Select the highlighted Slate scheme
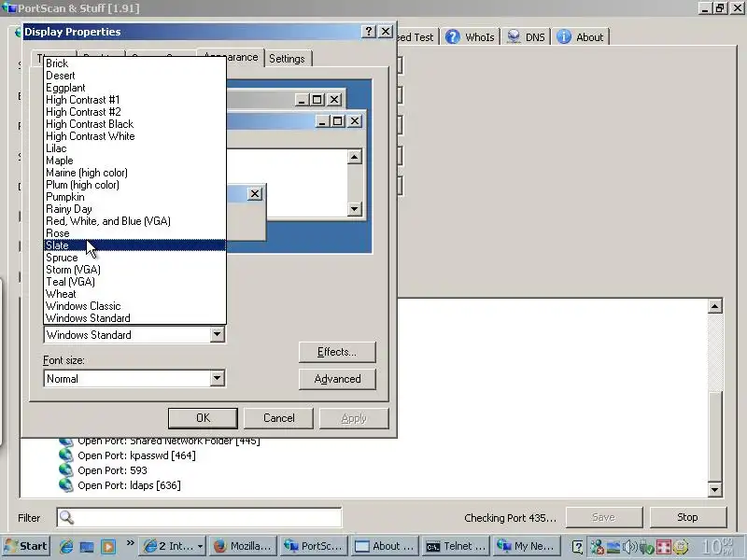Viewport: 747px width, 560px height. pyautogui.click(x=134, y=245)
